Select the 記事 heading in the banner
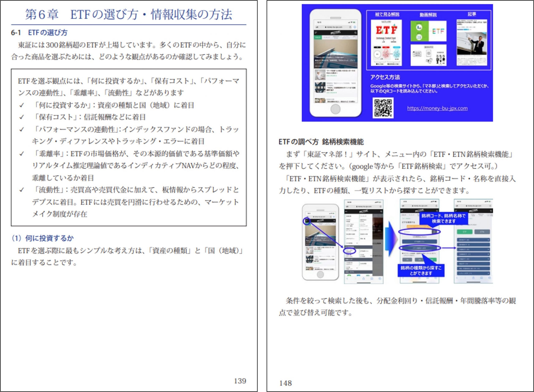This screenshot has width=534, height=392. coord(472,14)
